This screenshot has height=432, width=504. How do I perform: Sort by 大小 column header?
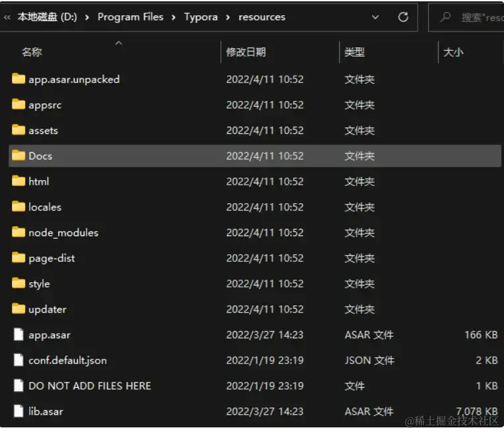point(453,52)
